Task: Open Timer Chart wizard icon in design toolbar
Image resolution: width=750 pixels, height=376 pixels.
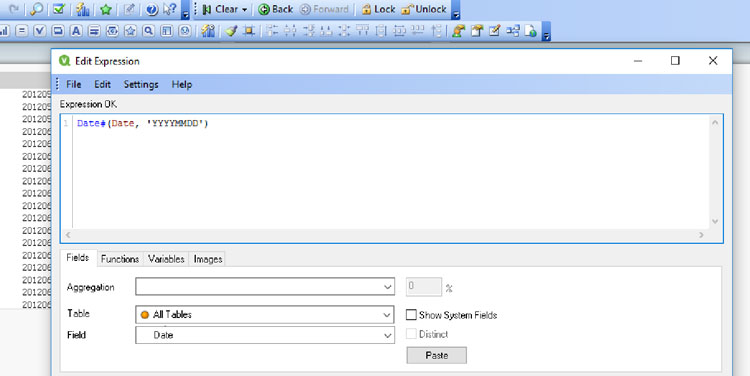Action: coord(208,31)
